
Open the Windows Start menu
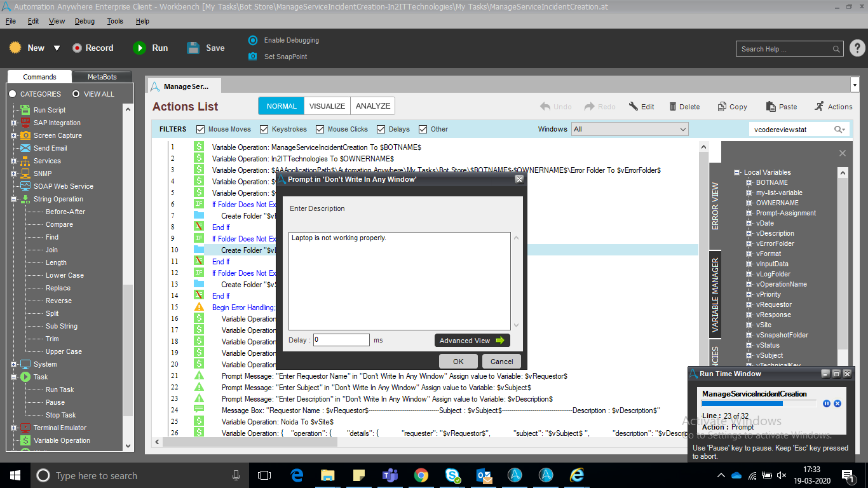(15, 475)
